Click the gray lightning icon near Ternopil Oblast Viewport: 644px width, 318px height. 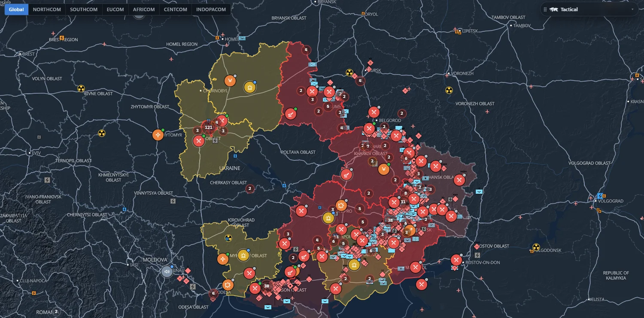pos(48,180)
